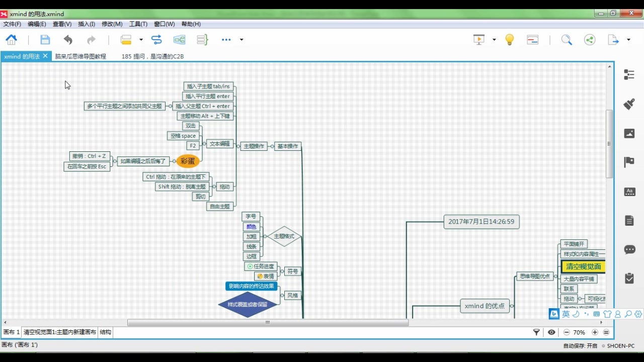Open the 工具(T) menu
Screen dimensions: 644x362
138,24
